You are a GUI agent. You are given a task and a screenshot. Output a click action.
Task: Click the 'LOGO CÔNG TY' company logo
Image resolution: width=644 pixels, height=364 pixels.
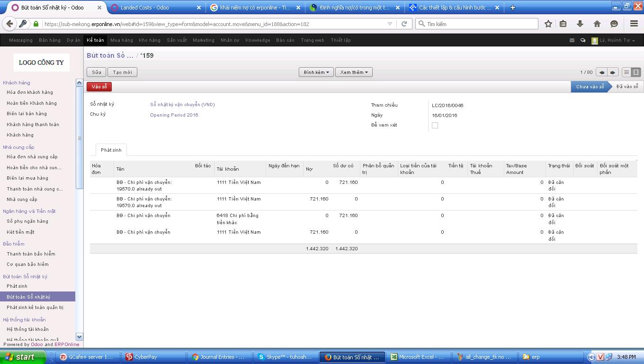coord(41,63)
